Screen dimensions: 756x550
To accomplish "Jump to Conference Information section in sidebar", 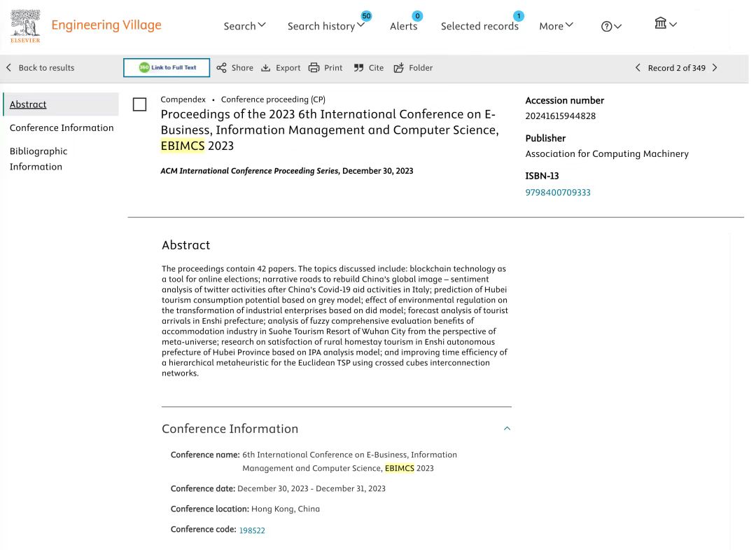I will [62, 128].
